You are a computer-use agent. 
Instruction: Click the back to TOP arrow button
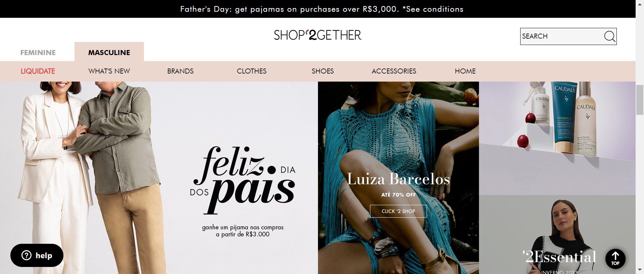point(615,259)
